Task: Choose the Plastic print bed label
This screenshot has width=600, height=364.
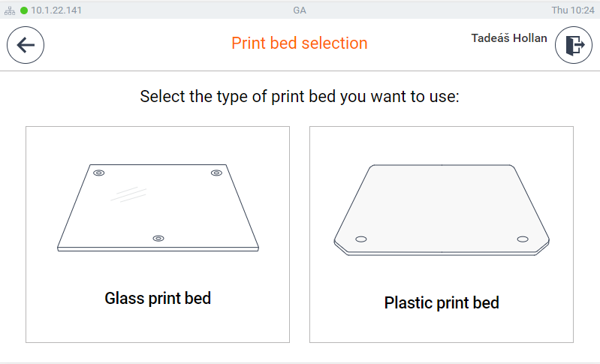Action: pyautogui.click(x=442, y=302)
